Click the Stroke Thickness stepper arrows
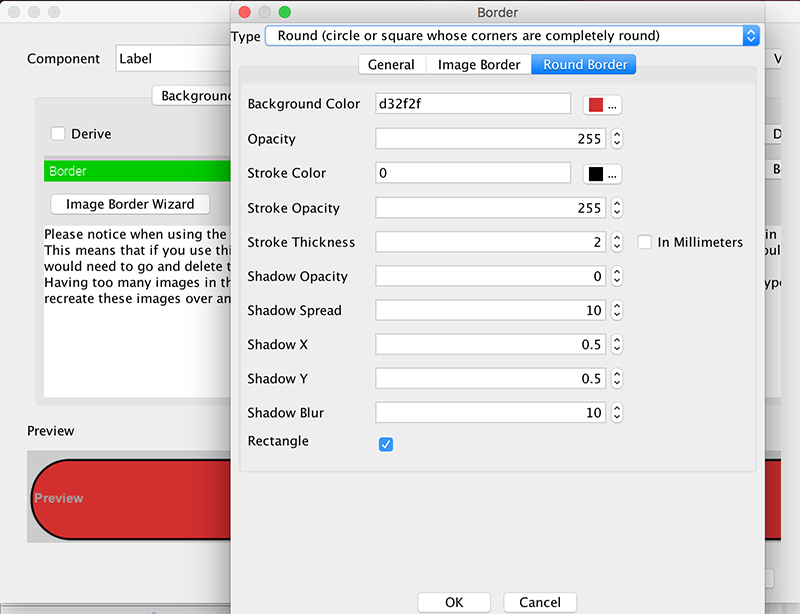This screenshot has height=614, width=800. click(x=617, y=242)
